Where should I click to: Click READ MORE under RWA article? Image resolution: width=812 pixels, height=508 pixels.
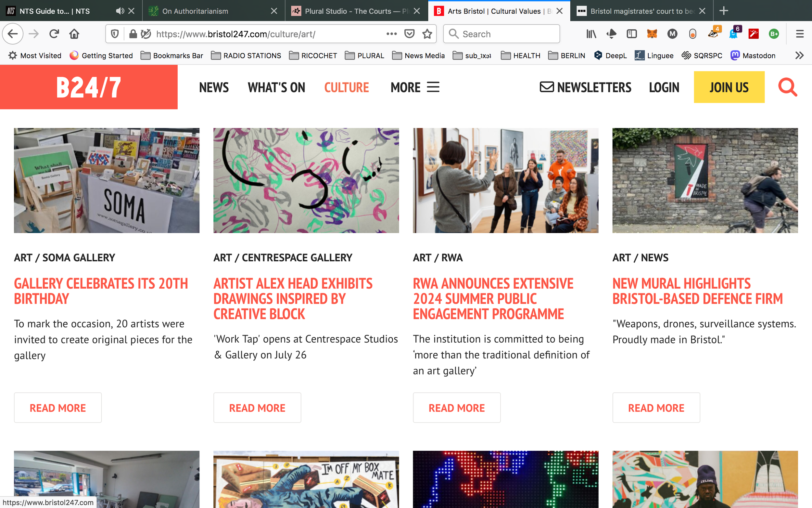tap(457, 408)
